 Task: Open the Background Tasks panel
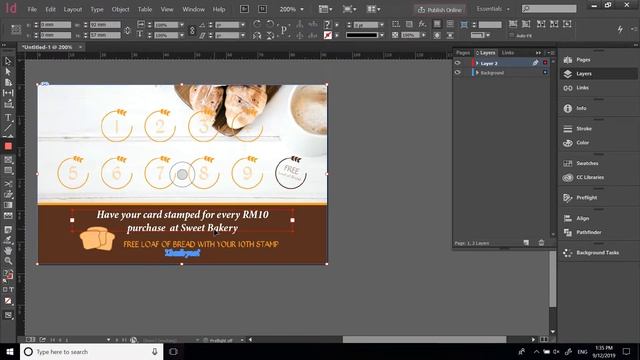coord(598,253)
